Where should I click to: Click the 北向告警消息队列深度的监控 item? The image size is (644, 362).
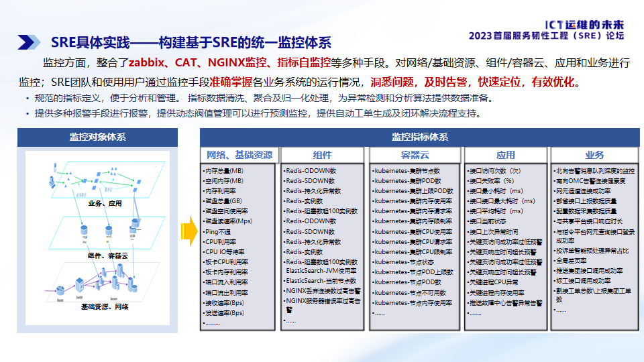[594, 171]
